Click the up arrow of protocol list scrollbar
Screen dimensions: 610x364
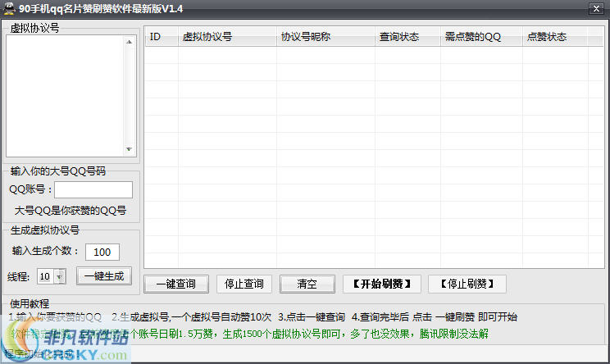[x=130, y=42]
